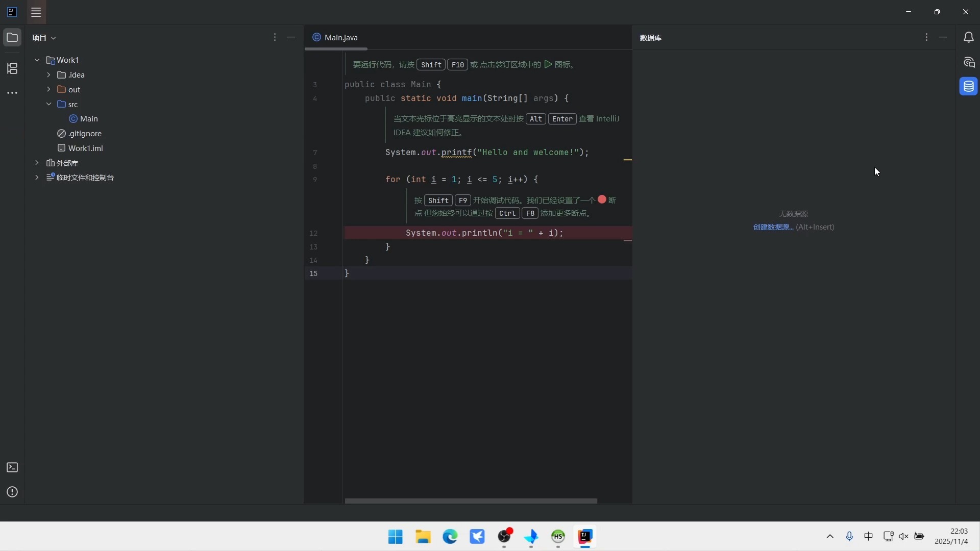Hide the Project panel

click(x=291, y=37)
